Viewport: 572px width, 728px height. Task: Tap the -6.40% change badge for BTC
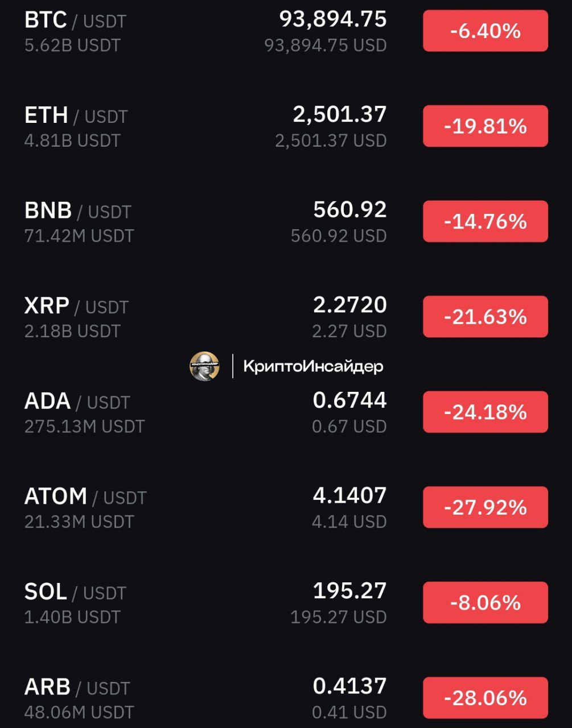485,31
